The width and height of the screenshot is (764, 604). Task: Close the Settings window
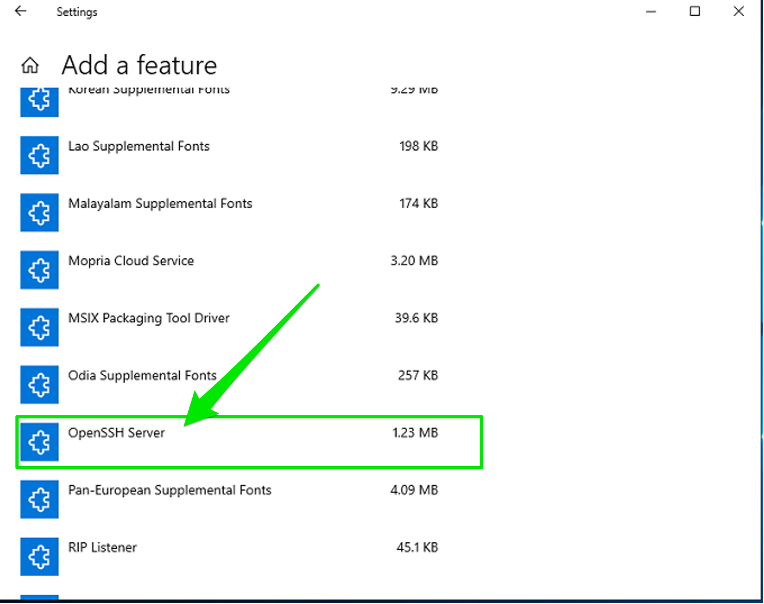[739, 11]
